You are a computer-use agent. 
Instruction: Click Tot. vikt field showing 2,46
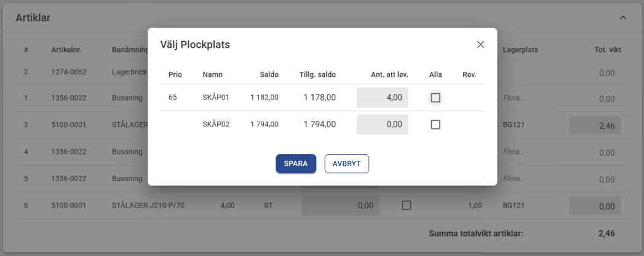[x=595, y=125]
